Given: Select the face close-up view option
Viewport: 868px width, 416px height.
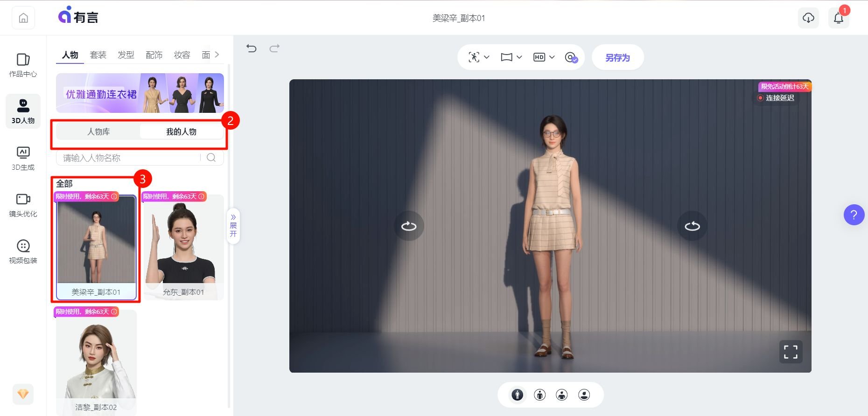Looking at the screenshot, I should (584, 395).
